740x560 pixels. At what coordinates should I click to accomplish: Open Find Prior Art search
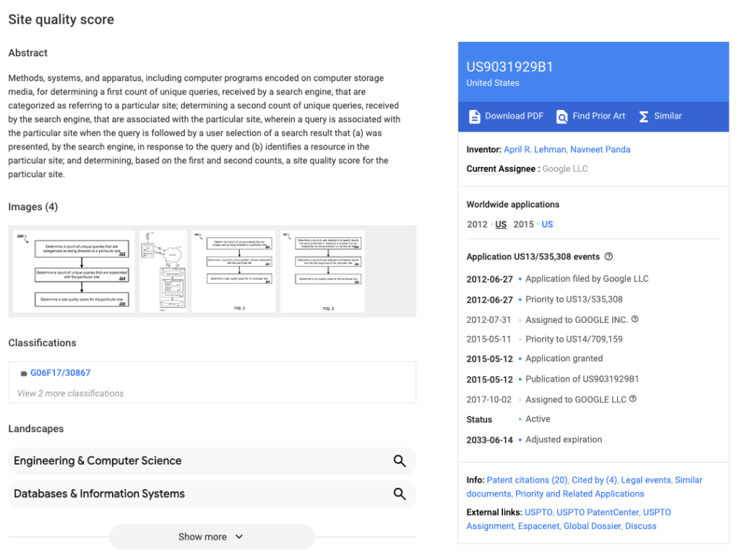tap(590, 116)
